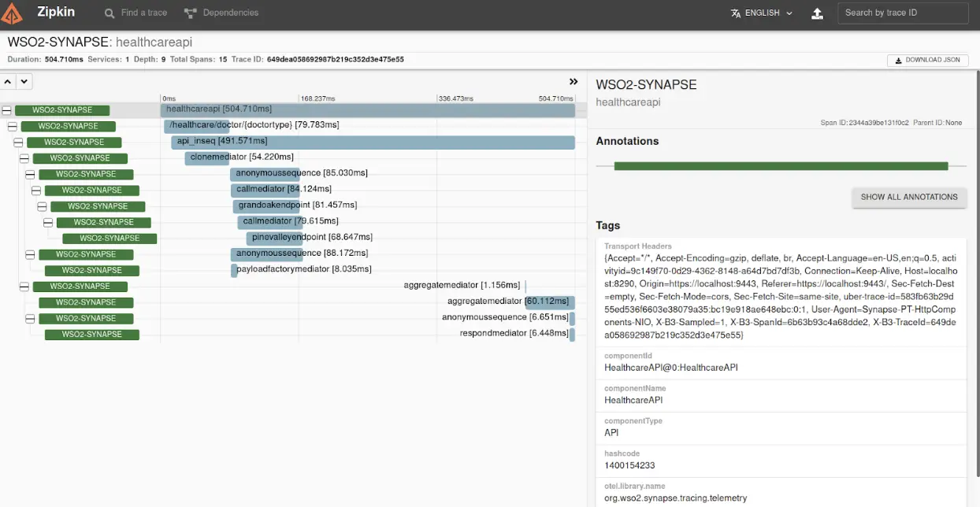Select the grandoakendpoint 81.457ms span bar
The height and width of the screenshot is (507, 980).
pos(267,206)
